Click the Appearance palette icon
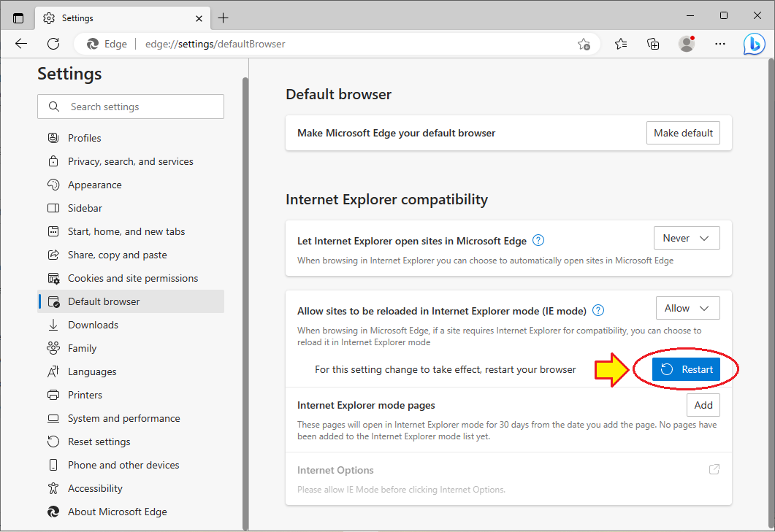 tap(53, 184)
